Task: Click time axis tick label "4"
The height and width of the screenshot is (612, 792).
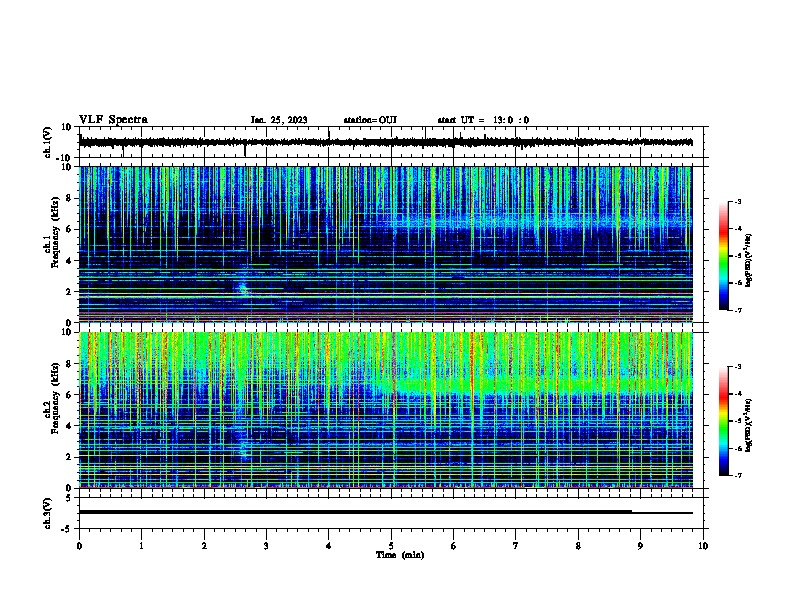Action: point(329,546)
